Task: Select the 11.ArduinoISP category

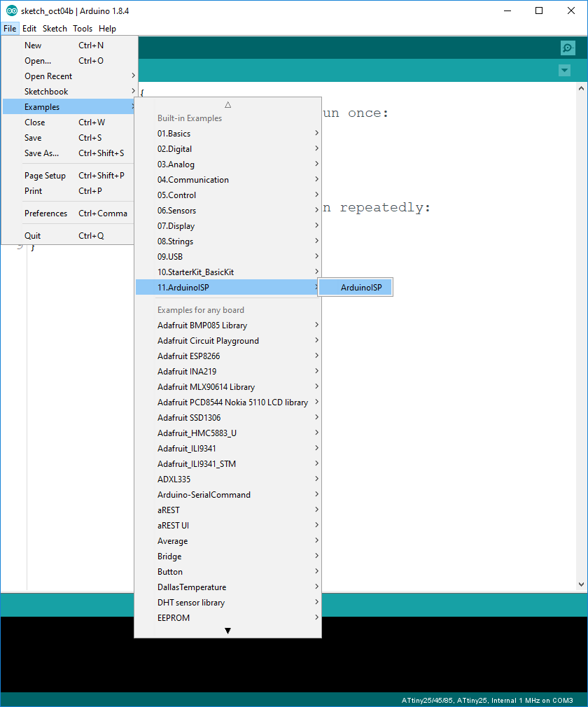Action: tap(228, 287)
